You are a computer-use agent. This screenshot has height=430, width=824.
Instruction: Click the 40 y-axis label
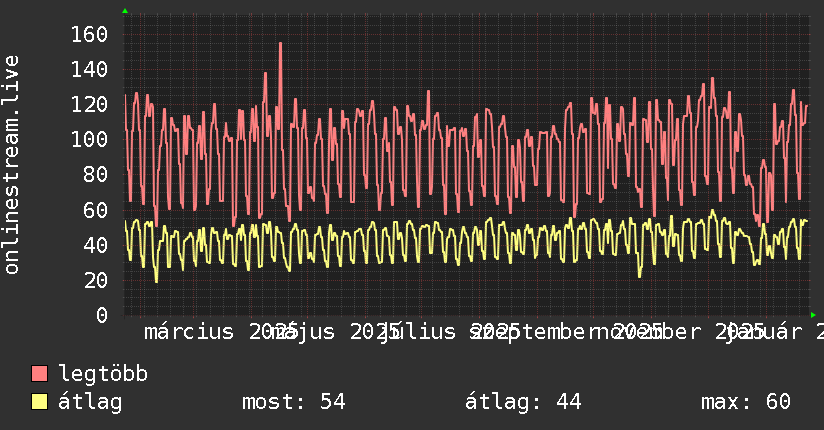coord(96,245)
